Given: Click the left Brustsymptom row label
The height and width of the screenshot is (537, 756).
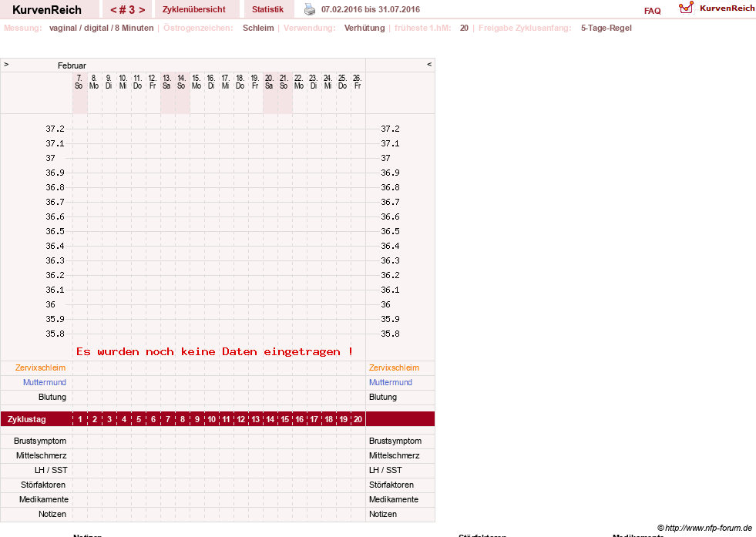Looking at the screenshot, I should point(40,441).
